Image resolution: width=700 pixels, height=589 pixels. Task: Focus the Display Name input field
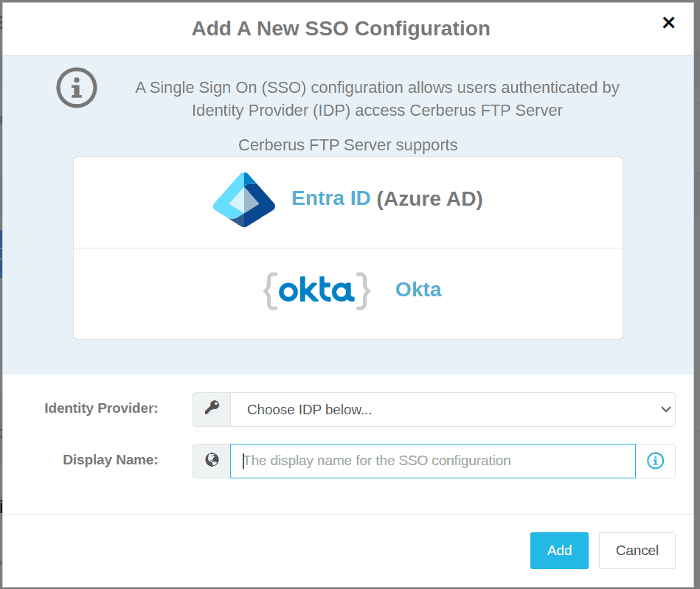[432, 461]
